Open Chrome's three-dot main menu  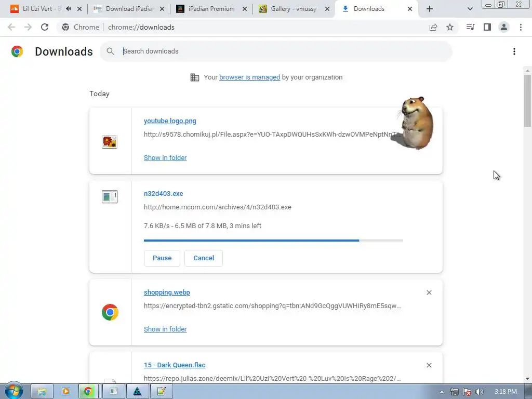(x=521, y=27)
